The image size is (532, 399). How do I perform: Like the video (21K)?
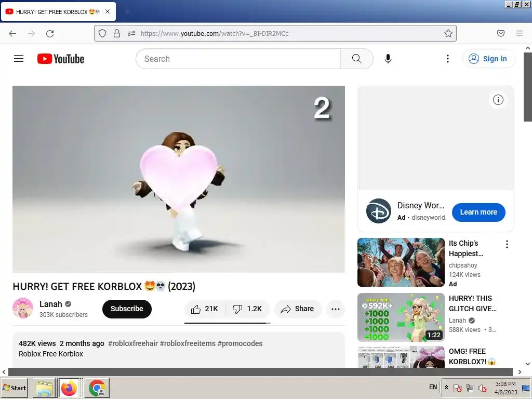point(205,309)
